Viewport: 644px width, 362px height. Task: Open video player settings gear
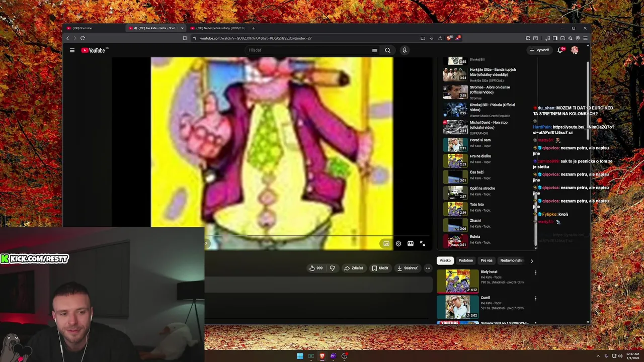point(398,244)
